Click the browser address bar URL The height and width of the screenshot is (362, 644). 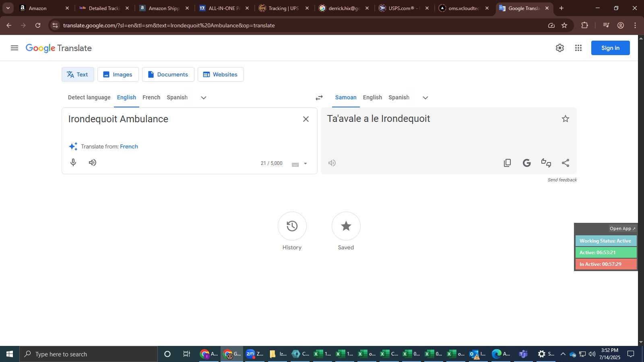(x=169, y=25)
